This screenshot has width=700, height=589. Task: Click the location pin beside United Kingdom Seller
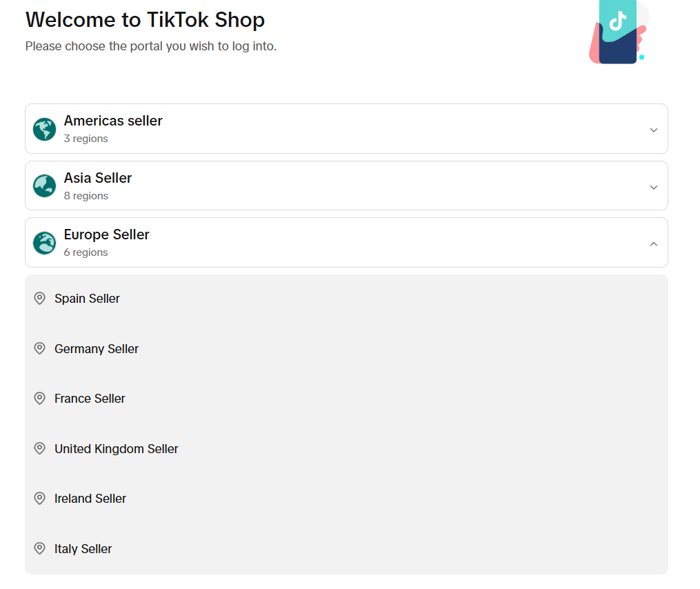click(40, 449)
